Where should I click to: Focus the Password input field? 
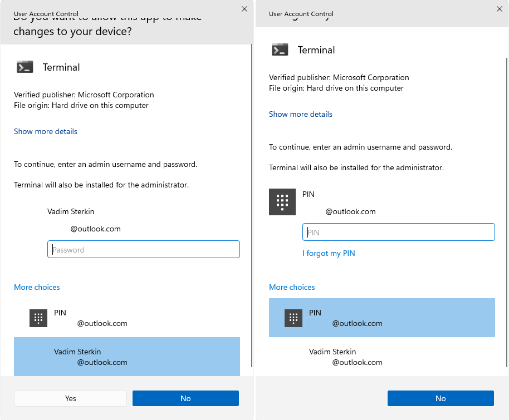pos(144,249)
